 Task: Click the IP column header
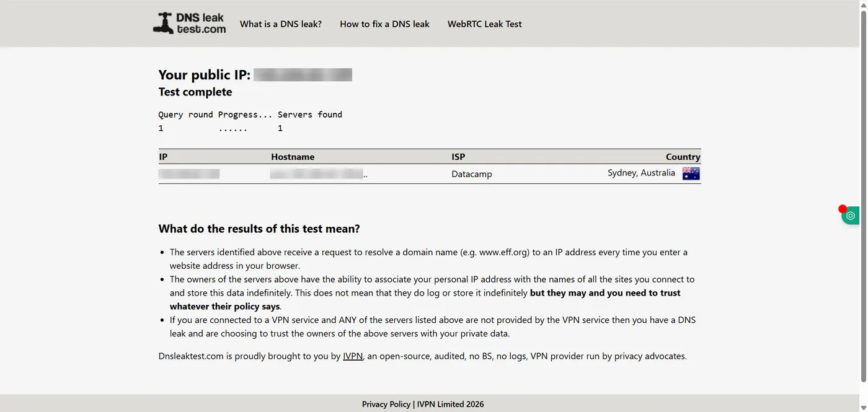163,157
